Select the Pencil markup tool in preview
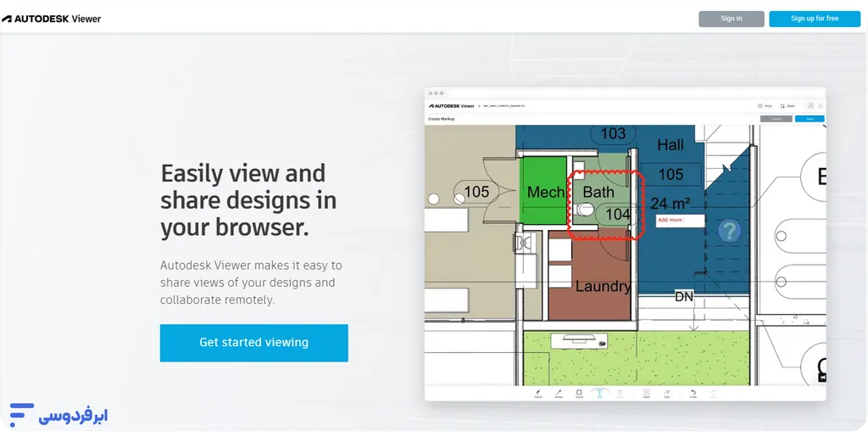 [x=538, y=394]
